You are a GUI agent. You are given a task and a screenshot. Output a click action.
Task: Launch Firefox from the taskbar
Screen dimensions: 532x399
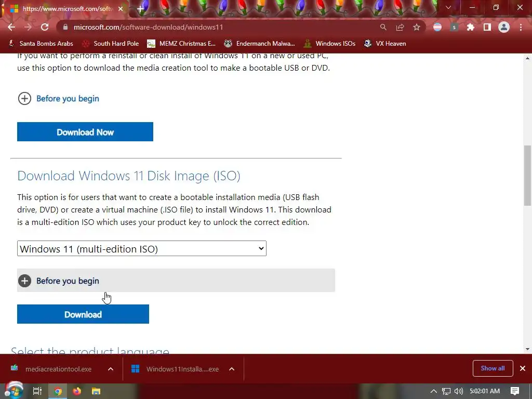(77, 391)
